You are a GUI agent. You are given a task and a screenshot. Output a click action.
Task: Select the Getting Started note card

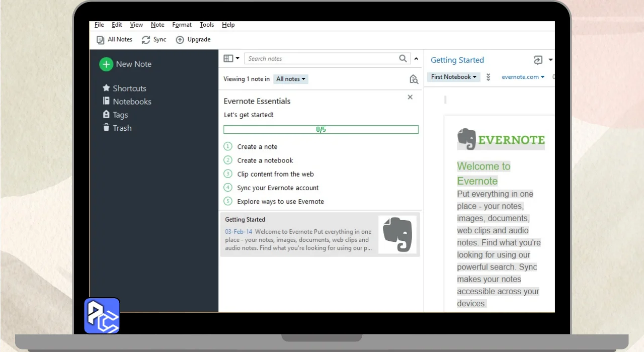pos(320,234)
